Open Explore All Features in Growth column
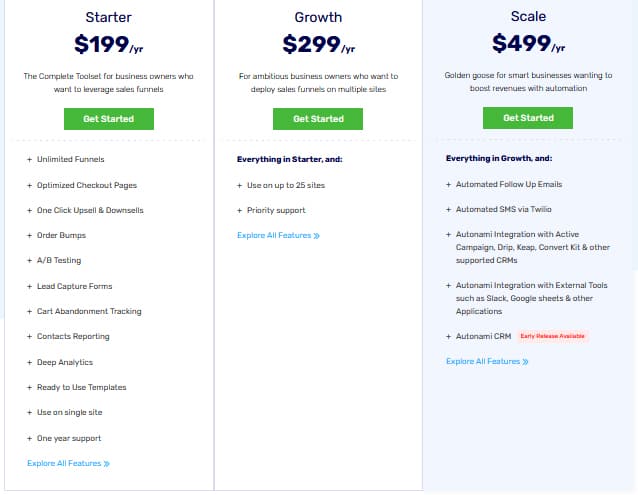 [x=278, y=236]
